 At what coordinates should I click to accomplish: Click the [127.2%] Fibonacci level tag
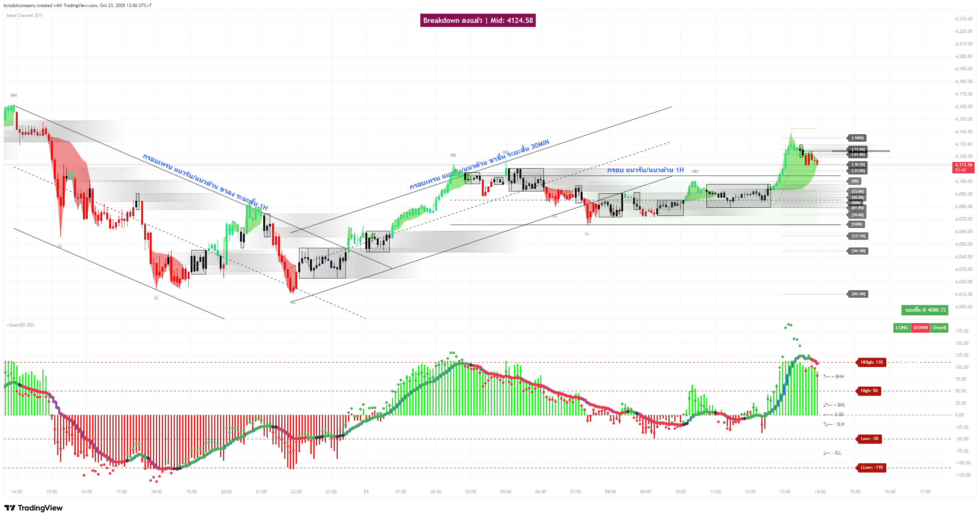(858, 236)
